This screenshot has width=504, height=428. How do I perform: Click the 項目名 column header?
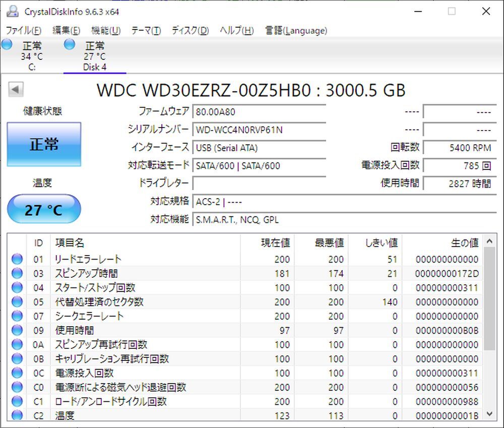[x=145, y=243]
